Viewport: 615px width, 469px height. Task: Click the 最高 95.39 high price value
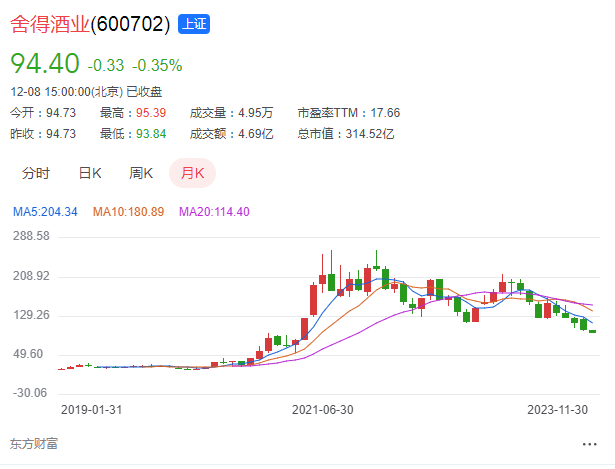tap(151, 113)
